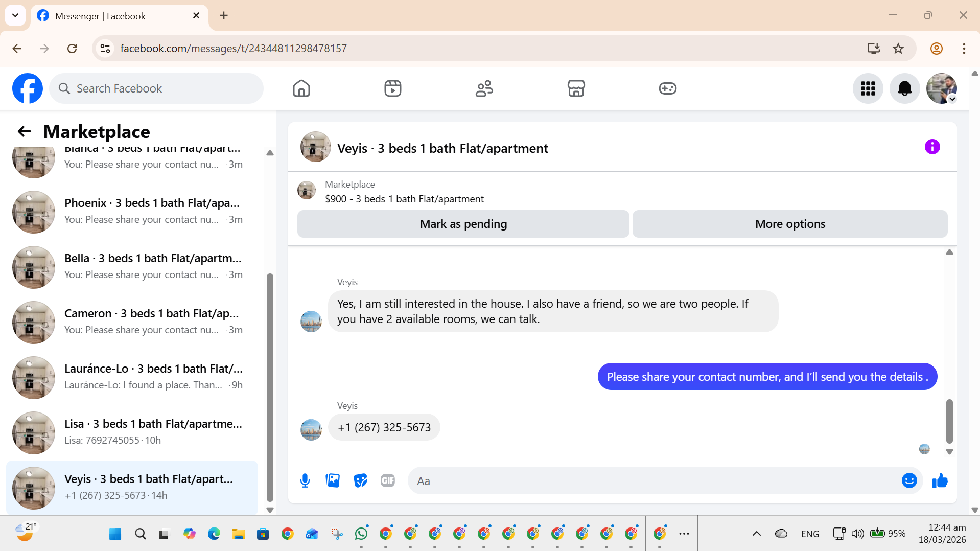Click the Facebook logo
The width and height of the screenshot is (980, 551).
point(28,88)
